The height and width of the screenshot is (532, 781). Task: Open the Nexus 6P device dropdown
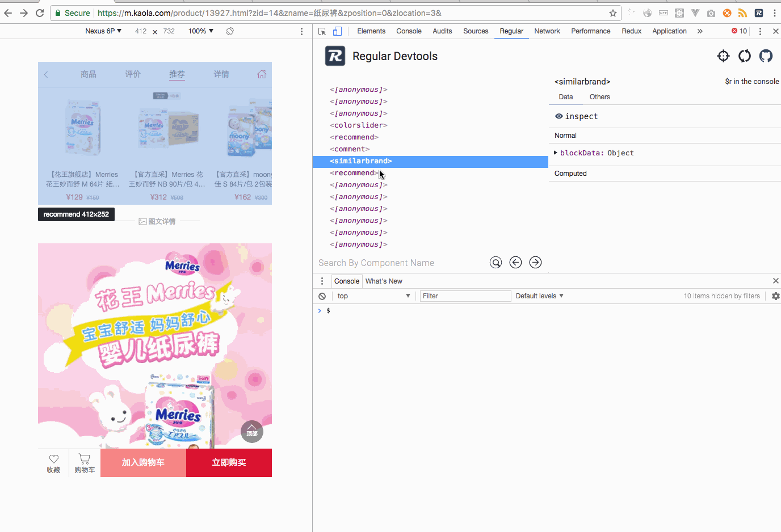[103, 31]
